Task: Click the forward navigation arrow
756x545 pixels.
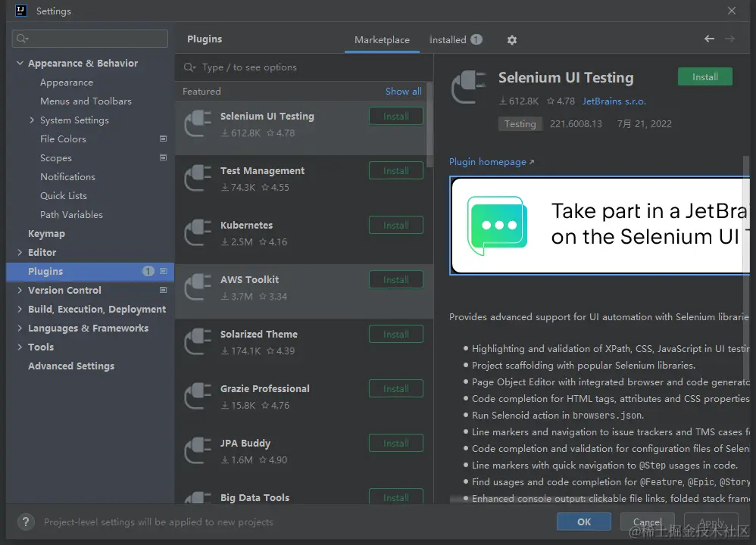Action: click(729, 39)
